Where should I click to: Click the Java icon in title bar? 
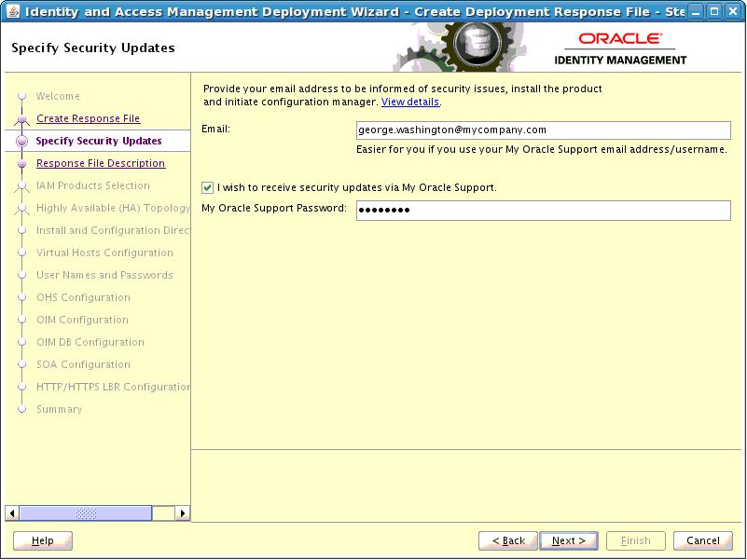point(13,11)
